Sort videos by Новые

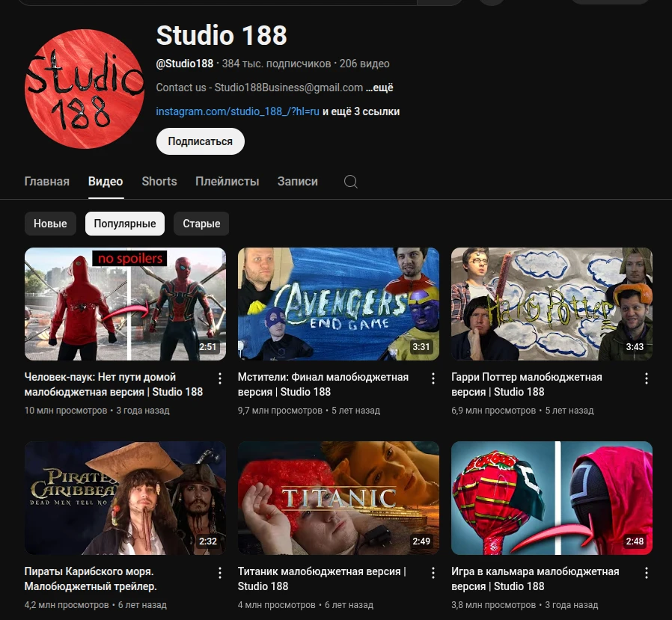click(x=50, y=224)
